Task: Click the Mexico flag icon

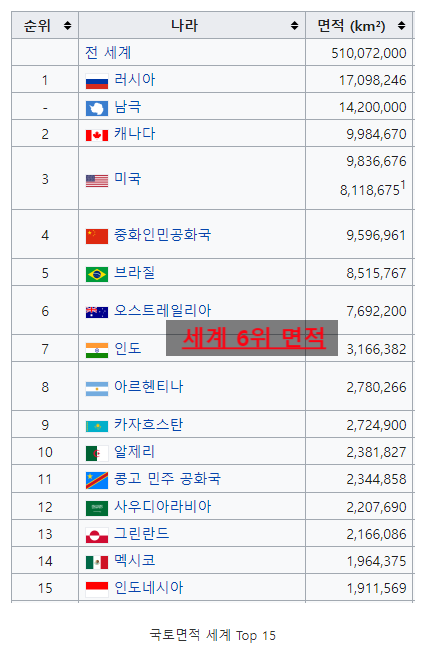Action: point(97,562)
